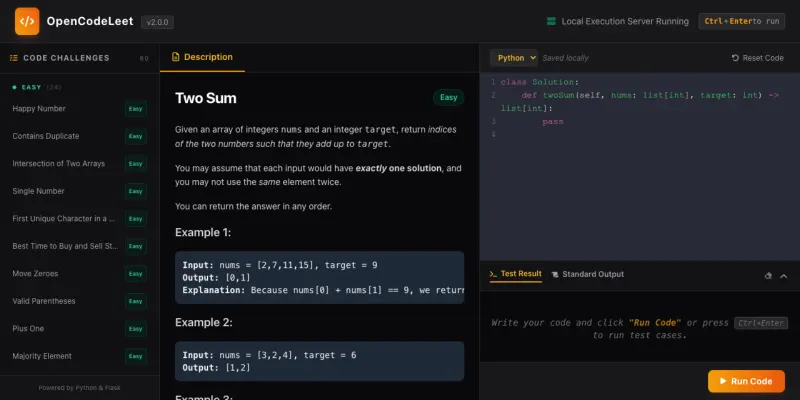Image resolution: width=800 pixels, height=400 pixels.
Task: Click the Code Challenges list icon
Action: click(x=14, y=58)
